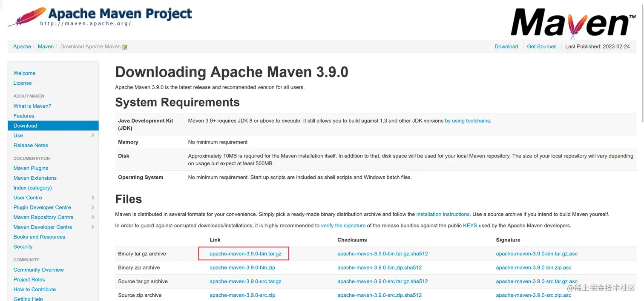Go to Release Notes in the sidebar
The width and height of the screenshot is (644, 301).
(x=31, y=145)
